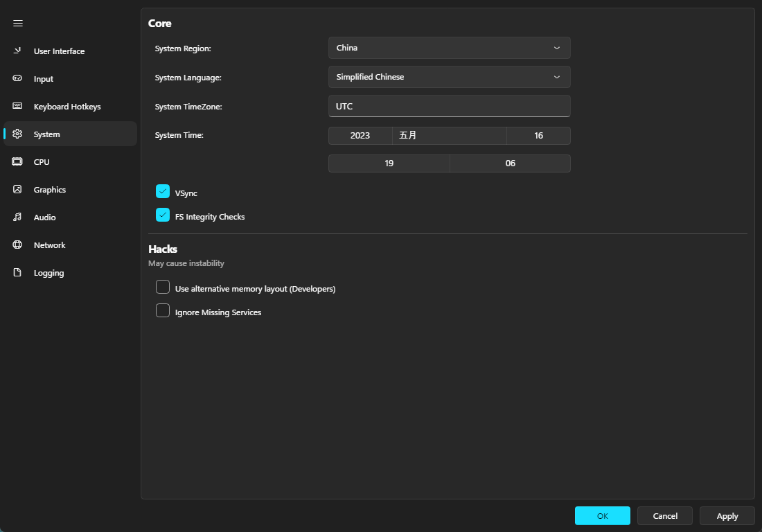This screenshot has width=762, height=532.
Task: Click the Logging document icon
Action: click(17, 272)
